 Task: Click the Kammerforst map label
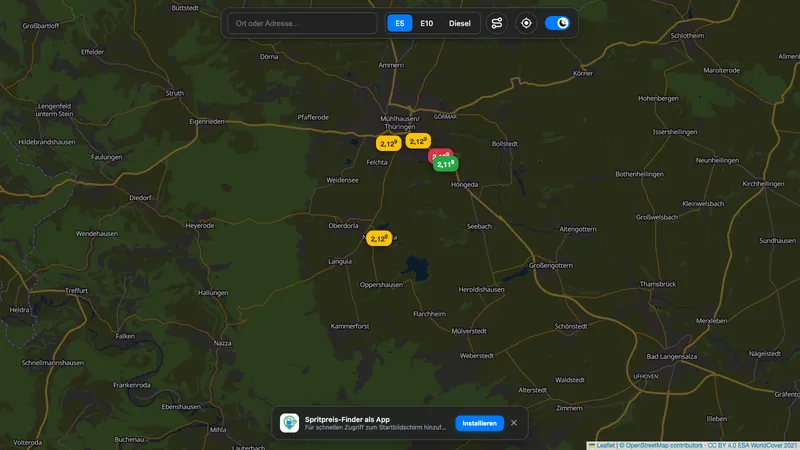(350, 326)
